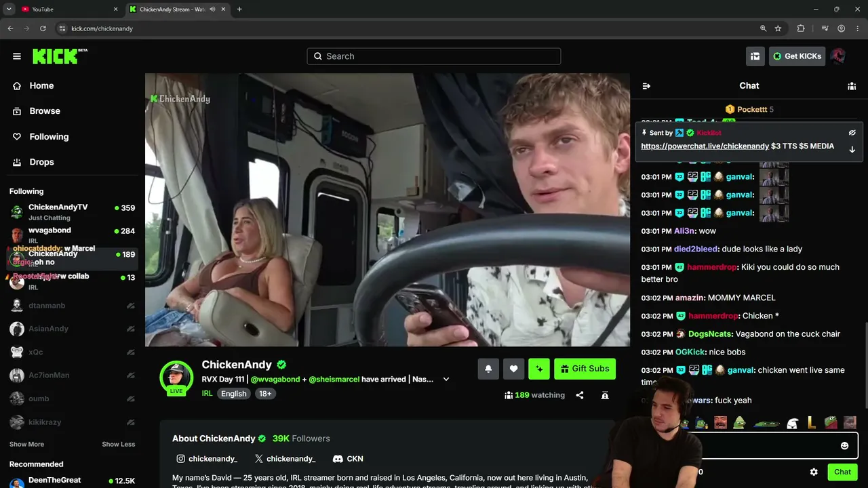Open DeenTheGreat recommended channel
868x488 pixels.
tap(72, 481)
